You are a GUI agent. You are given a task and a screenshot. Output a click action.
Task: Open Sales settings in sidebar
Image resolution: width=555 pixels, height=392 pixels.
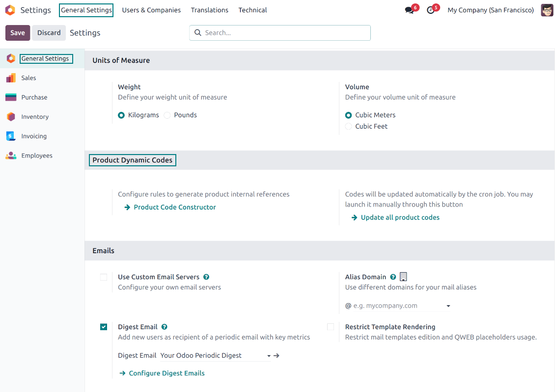click(28, 78)
